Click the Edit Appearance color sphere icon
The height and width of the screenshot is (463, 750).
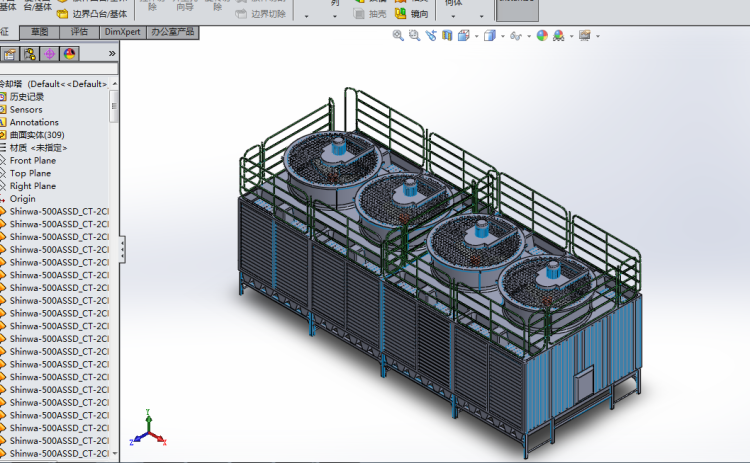pyautogui.click(x=542, y=35)
